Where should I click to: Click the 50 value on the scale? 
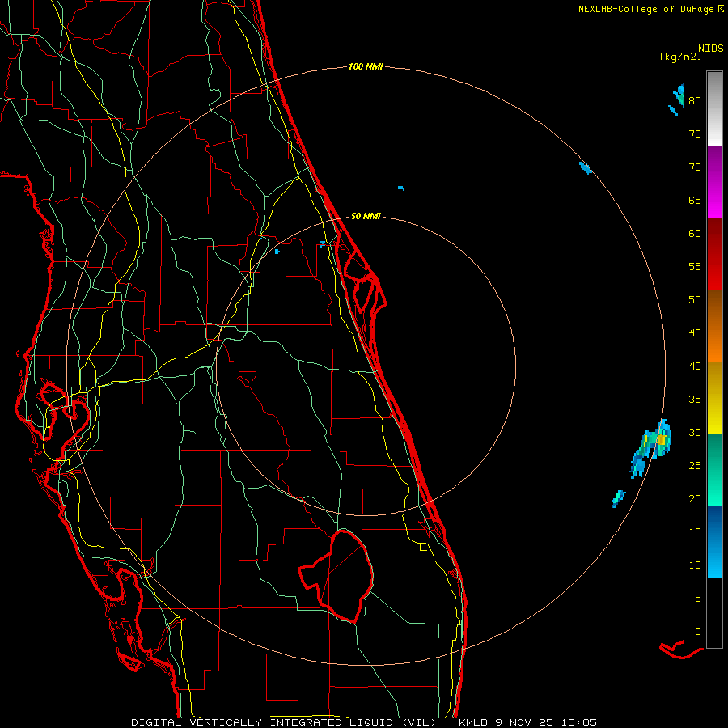695,300
